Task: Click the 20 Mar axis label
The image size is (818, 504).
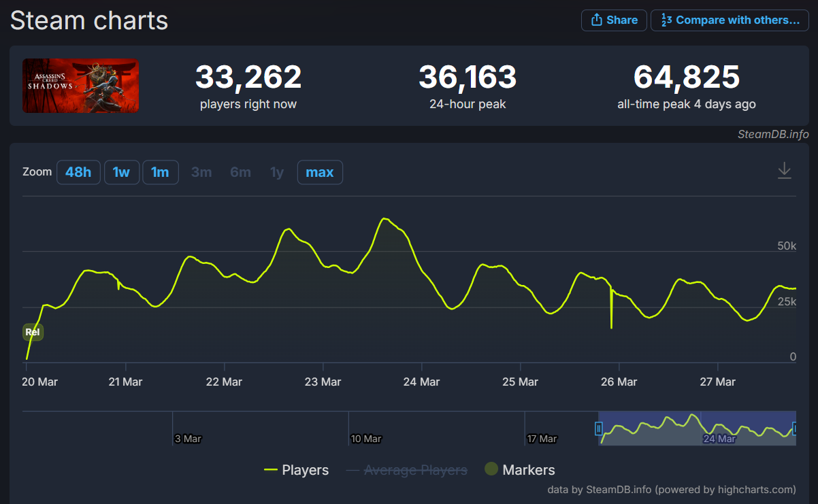Action: (x=40, y=382)
